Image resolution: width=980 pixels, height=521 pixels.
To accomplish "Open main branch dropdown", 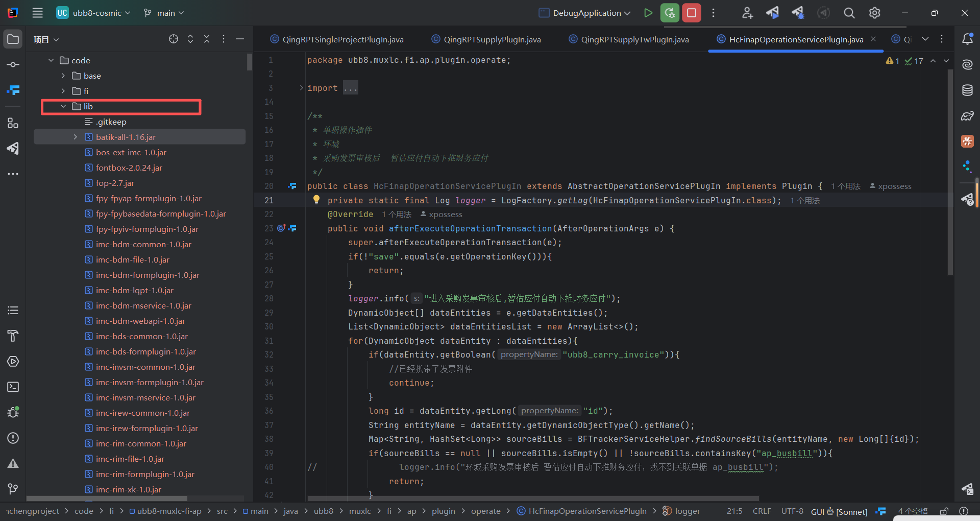I will (x=164, y=13).
